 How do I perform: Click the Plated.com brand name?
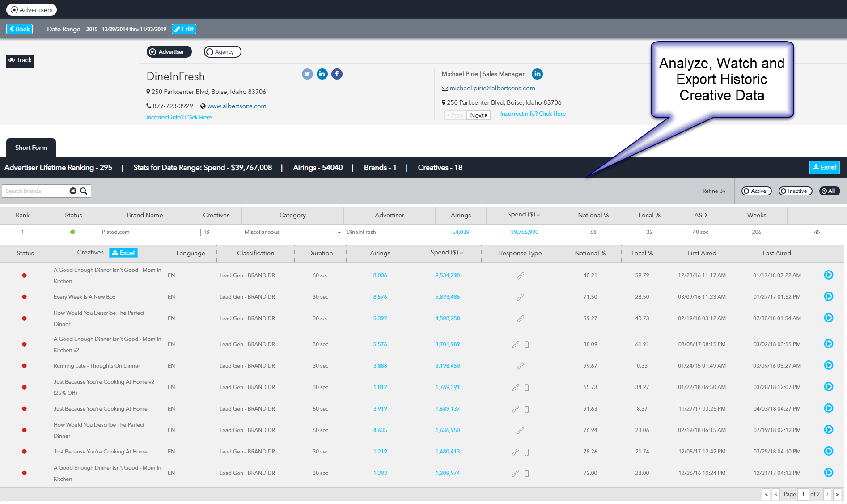115,232
